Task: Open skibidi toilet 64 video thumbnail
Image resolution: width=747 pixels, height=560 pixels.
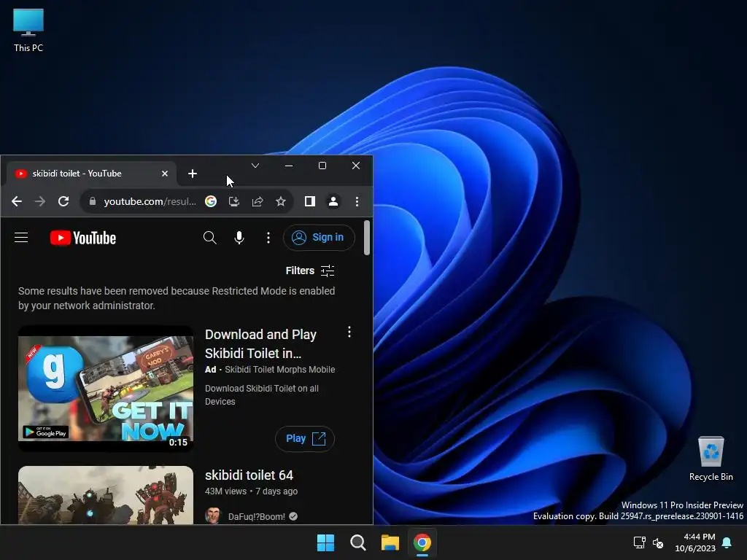Action: [106, 495]
